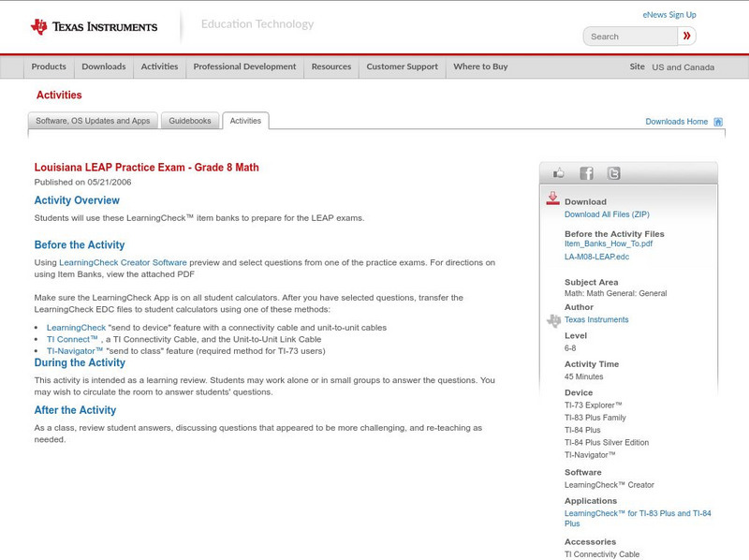
Task: Click inside the Search input field
Action: point(629,36)
